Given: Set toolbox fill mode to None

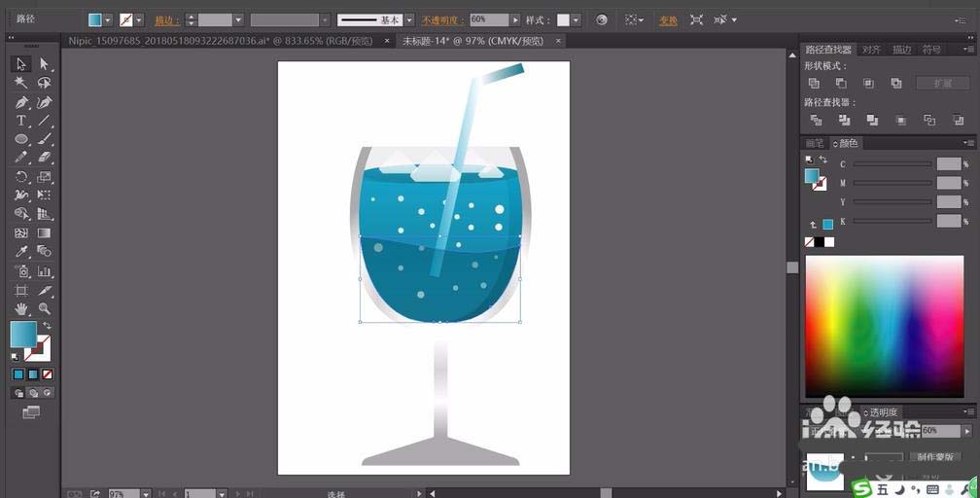Looking at the screenshot, I should [48, 374].
